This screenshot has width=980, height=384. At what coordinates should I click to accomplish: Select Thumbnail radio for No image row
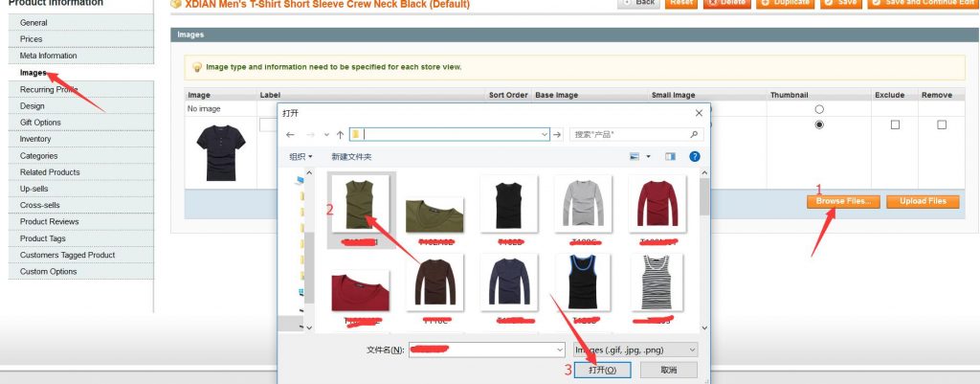pos(818,109)
